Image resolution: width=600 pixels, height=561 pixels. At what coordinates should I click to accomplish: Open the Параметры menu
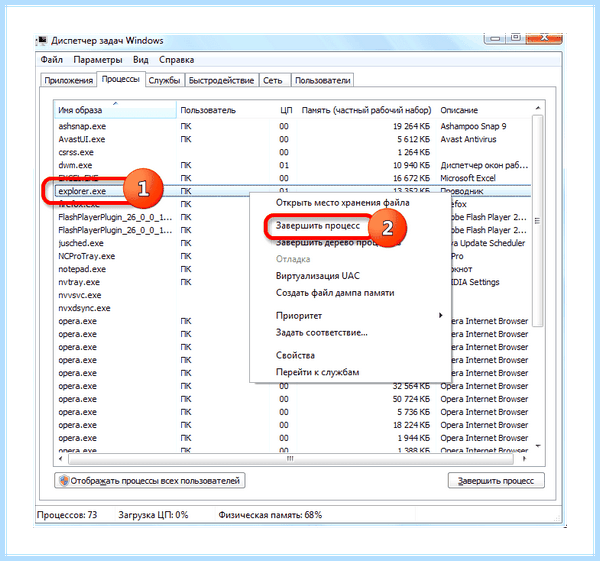coord(98,60)
